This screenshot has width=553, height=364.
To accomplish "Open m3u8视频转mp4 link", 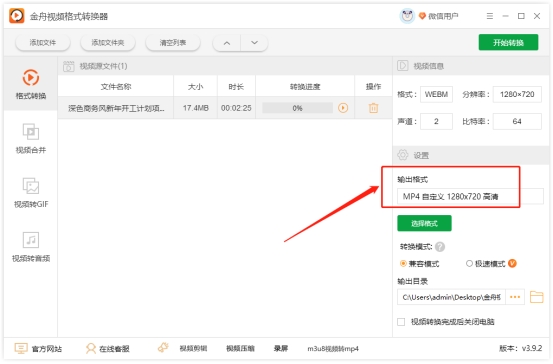I will (333, 348).
